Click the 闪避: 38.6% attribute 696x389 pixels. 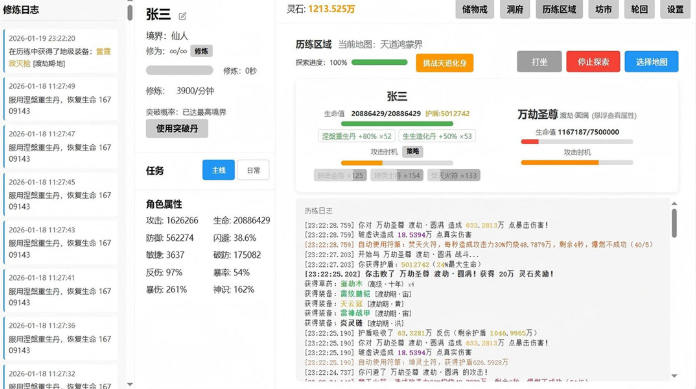coord(235,238)
